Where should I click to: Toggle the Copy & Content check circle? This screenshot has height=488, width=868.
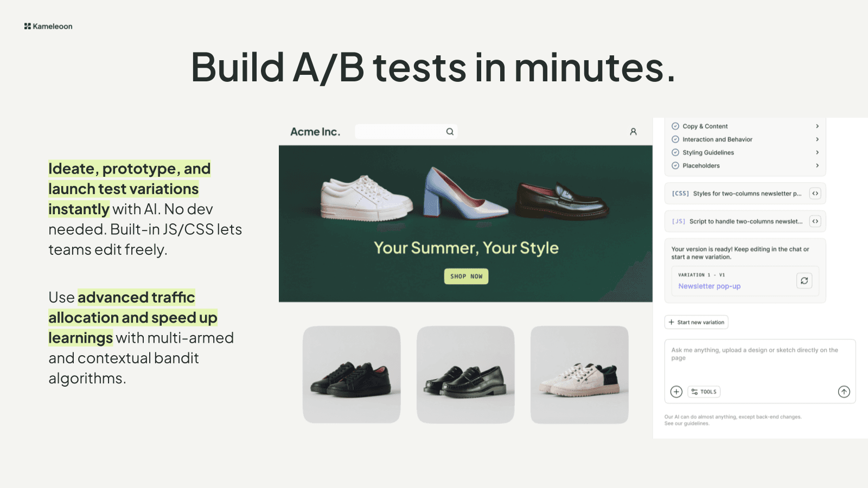coord(675,126)
